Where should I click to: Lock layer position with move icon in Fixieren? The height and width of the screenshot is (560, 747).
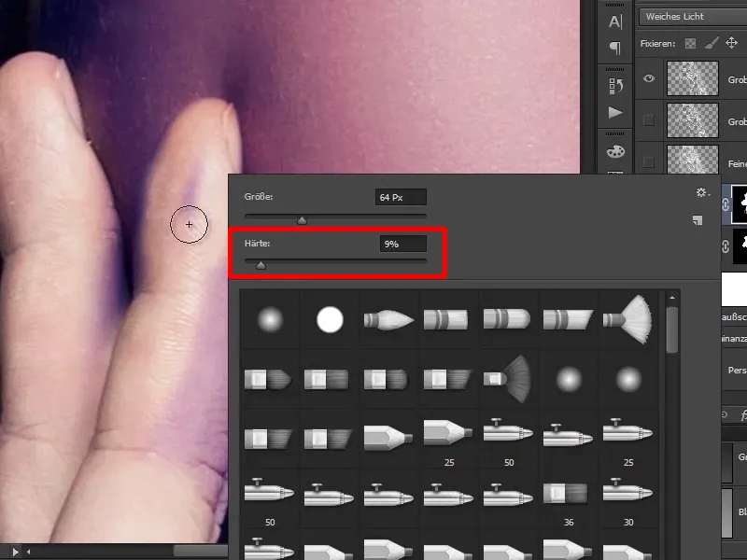pos(731,43)
